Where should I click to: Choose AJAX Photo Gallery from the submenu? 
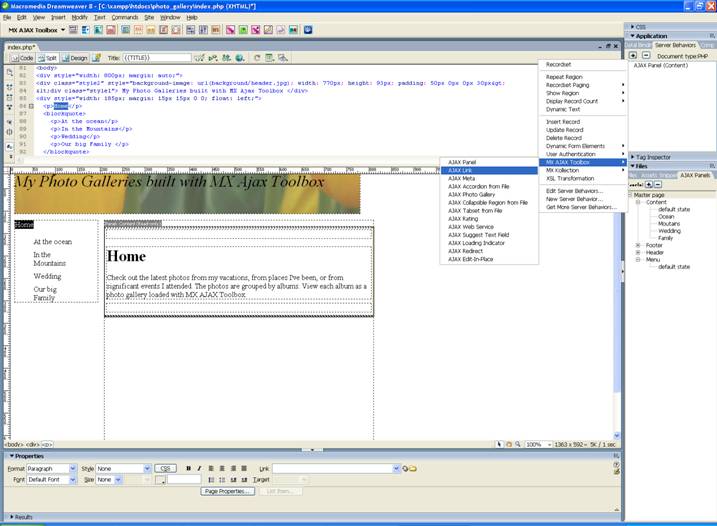[489, 194]
